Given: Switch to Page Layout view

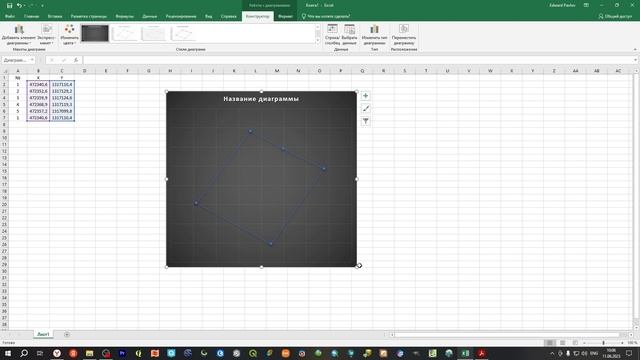Looking at the screenshot, I should click(562, 343).
